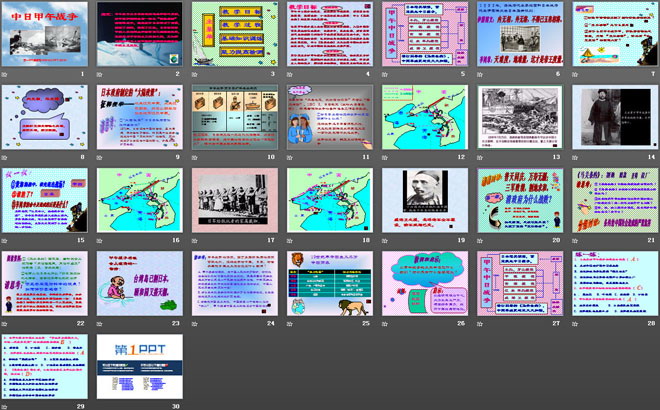This screenshot has height=410, width=660.
Task: Click the animation star icon under slide 15
Action: tap(5, 241)
